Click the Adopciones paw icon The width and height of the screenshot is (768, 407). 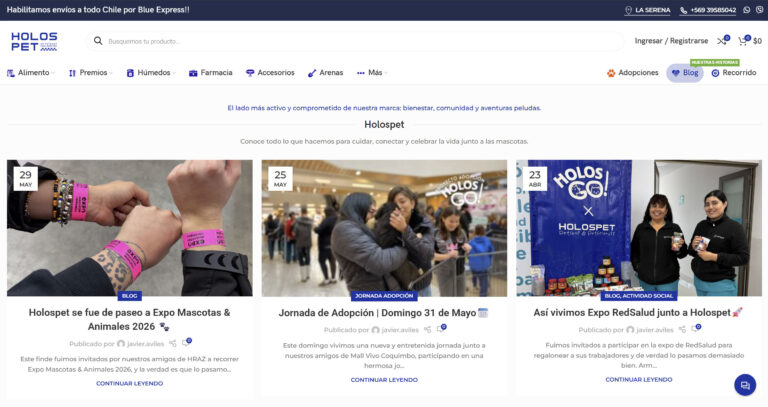click(x=611, y=73)
